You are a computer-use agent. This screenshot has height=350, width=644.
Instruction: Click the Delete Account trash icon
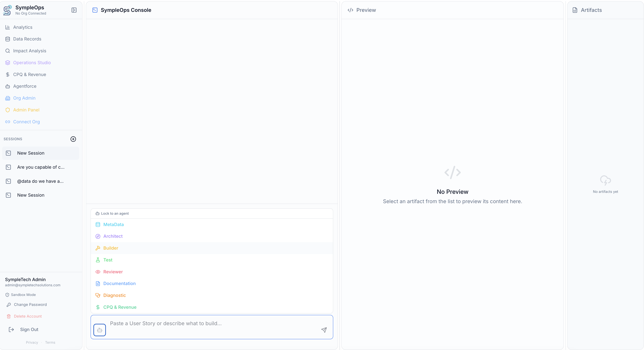9,316
